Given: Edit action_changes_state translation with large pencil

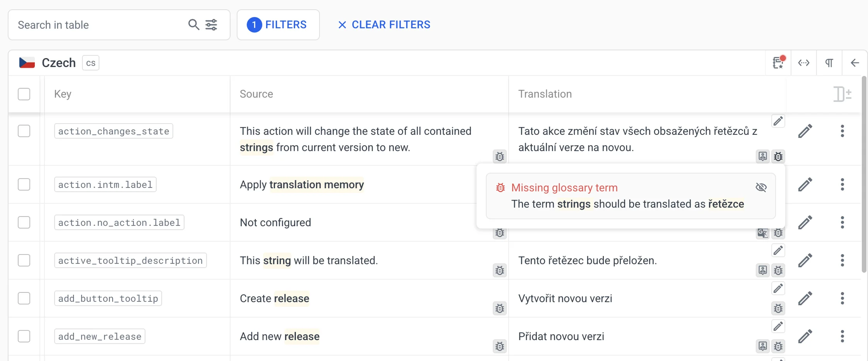Looking at the screenshot, I should [x=805, y=131].
